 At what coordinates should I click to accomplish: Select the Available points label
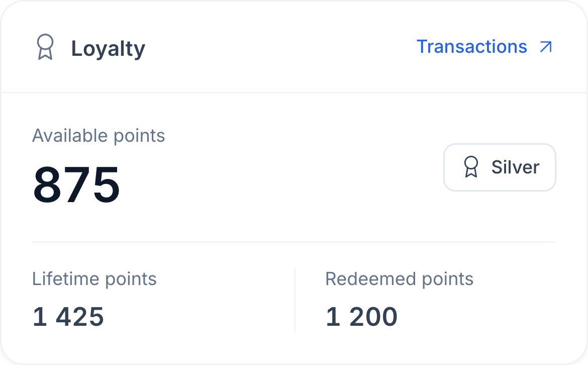(99, 136)
